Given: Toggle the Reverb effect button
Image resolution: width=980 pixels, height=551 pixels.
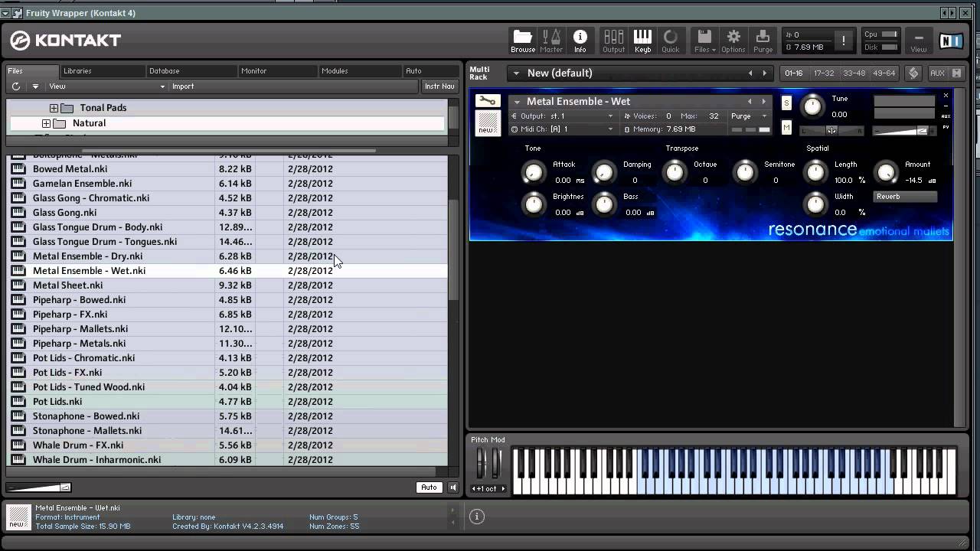Looking at the screenshot, I should 906,197.
